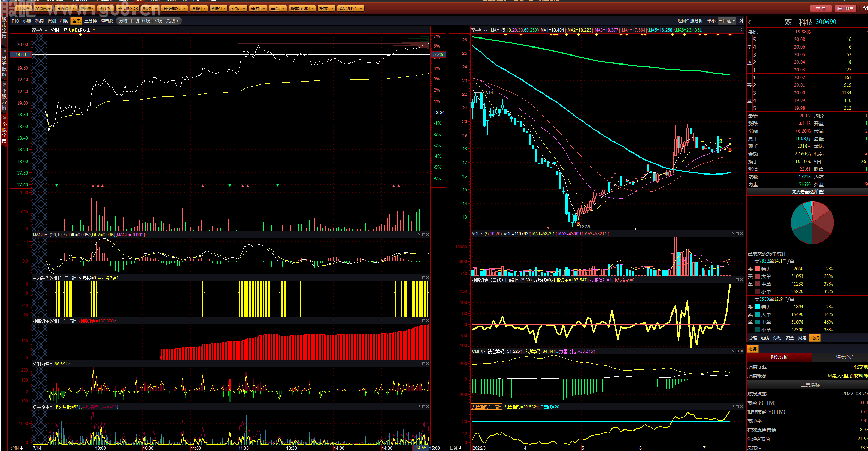
Task: Select the 全景 view mode
Action: point(76,21)
